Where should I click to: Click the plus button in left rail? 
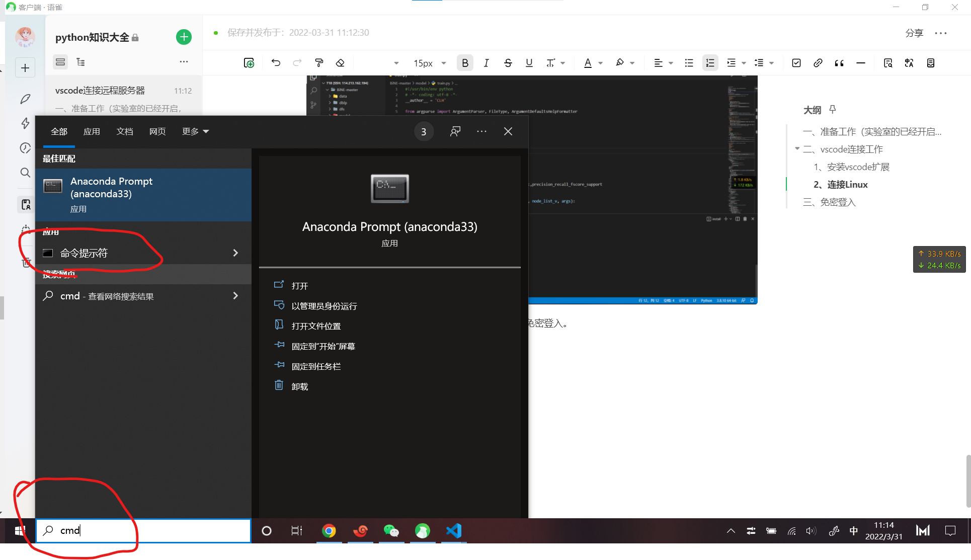[x=25, y=68]
